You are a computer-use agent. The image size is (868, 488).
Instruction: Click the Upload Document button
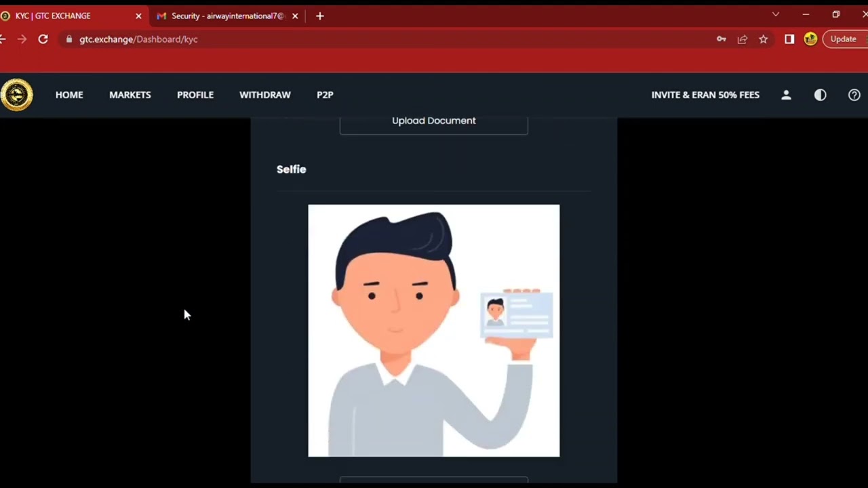434,122
